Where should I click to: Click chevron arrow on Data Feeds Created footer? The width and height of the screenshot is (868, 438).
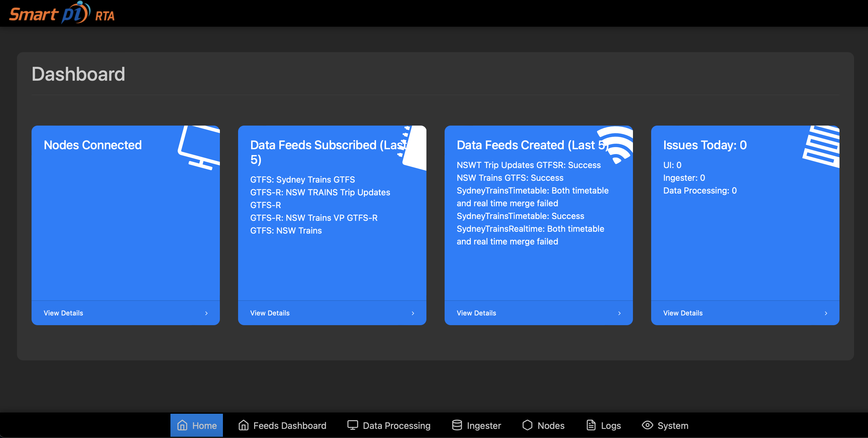click(x=620, y=313)
